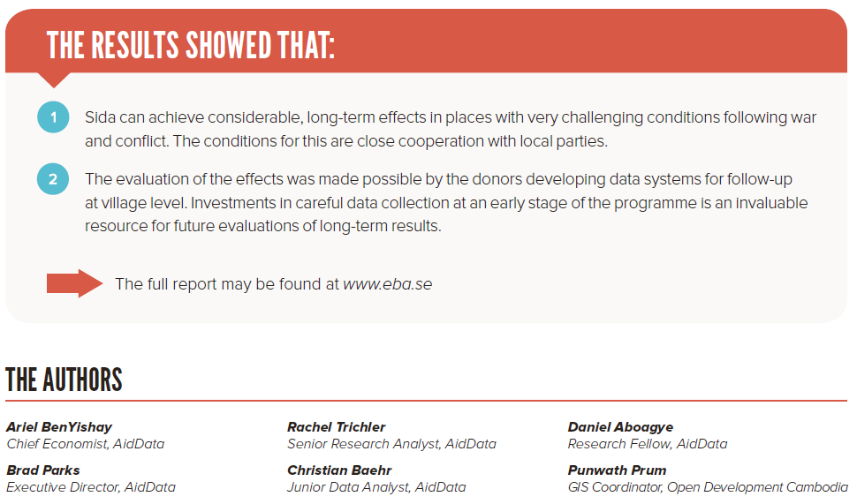Click 'Chief Economist, AidData' title text
Viewport: 857px width, 504px height.
tap(86, 444)
